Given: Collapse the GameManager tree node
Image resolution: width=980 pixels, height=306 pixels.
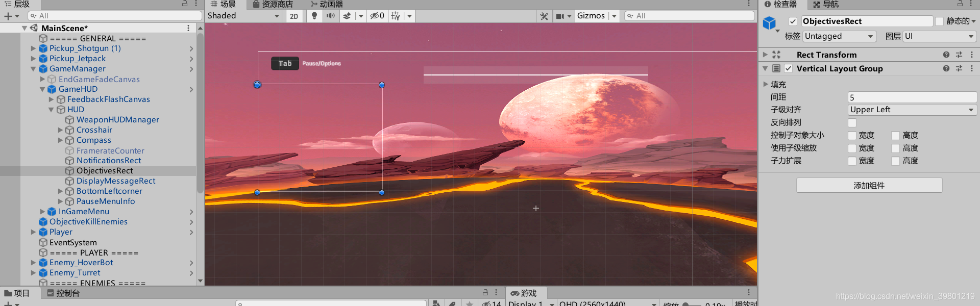Looking at the screenshot, I should coord(33,69).
